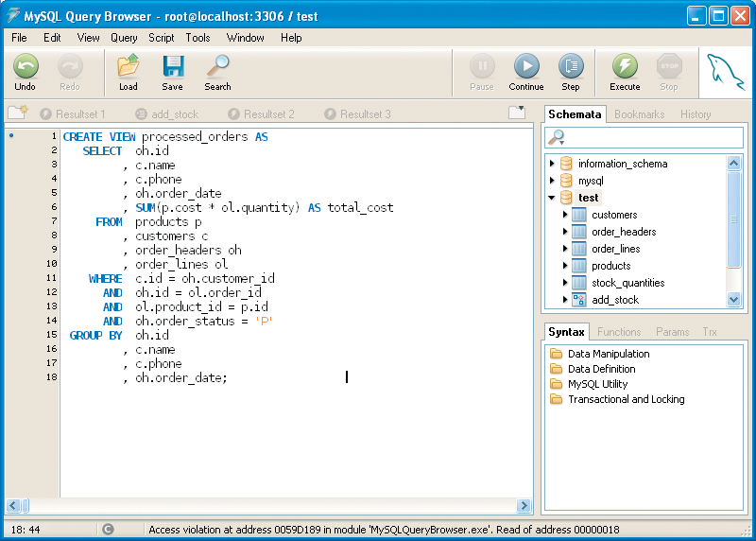Open the Data Manipulation folder
The width and height of the screenshot is (756, 541).
pos(600,354)
